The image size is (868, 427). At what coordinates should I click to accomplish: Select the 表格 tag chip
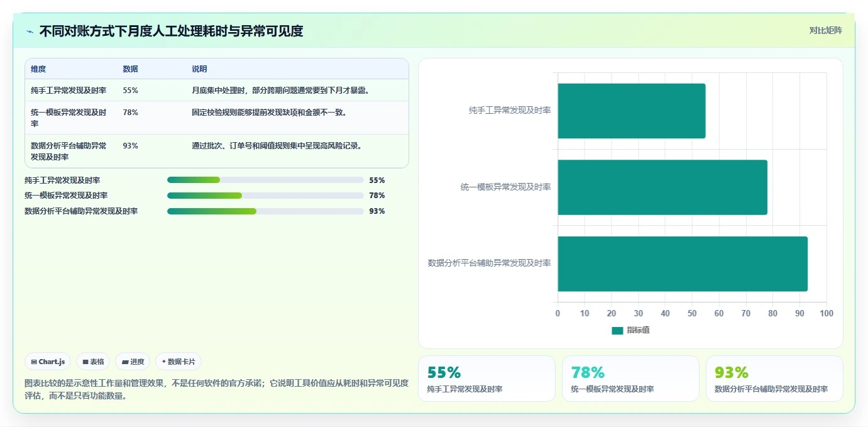click(93, 362)
